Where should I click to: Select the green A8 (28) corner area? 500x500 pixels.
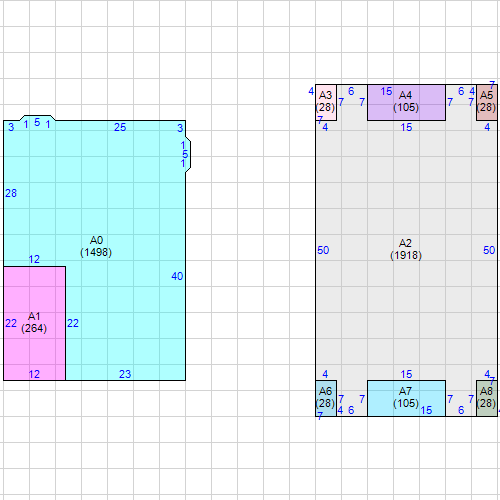pos(487,398)
